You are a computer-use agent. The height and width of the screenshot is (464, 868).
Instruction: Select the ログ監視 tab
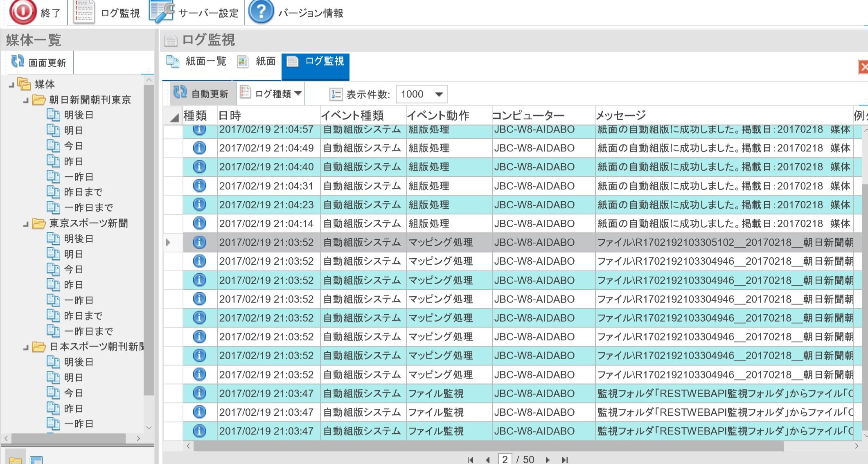coord(315,67)
